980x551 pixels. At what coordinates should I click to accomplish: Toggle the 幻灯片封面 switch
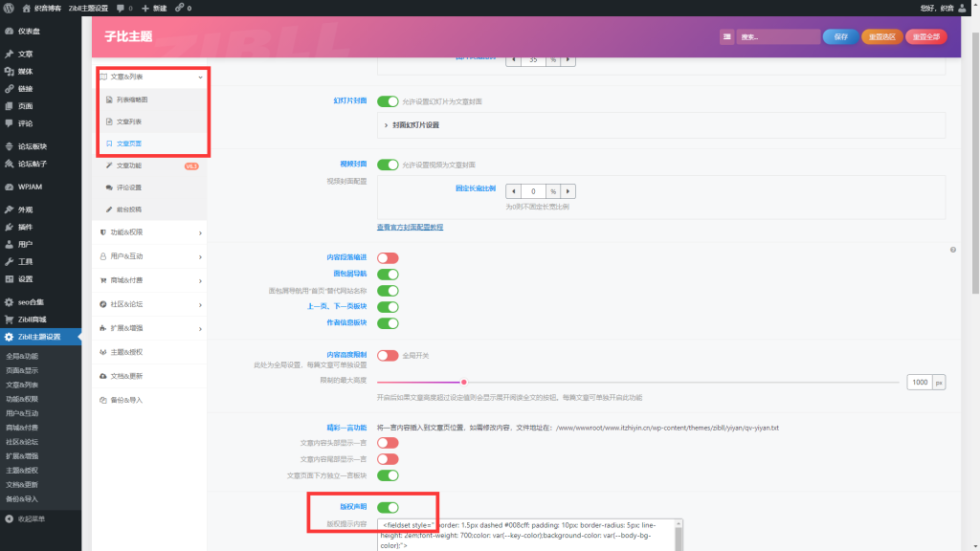pos(388,101)
